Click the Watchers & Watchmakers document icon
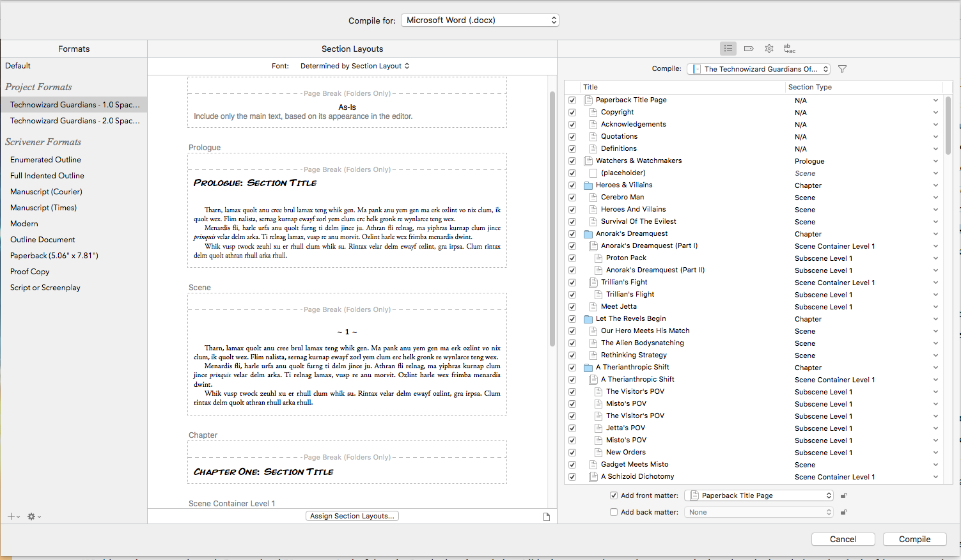 588,161
